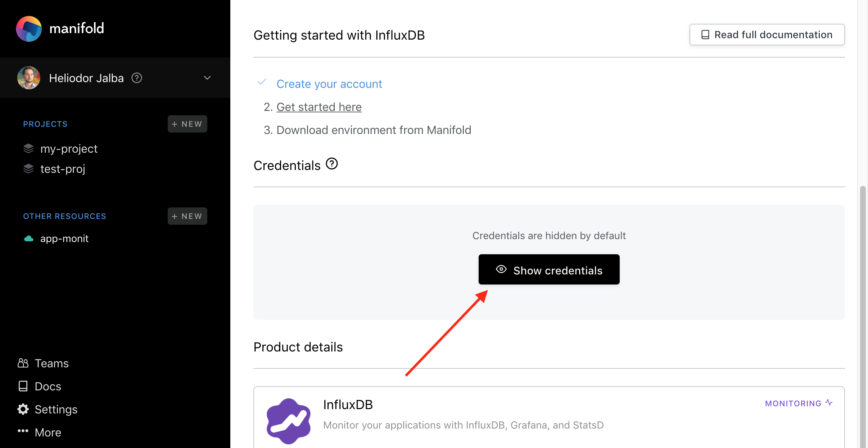Viewport: 868px width, 448px height.
Task: Add a new project with + NEW
Action: [187, 124]
